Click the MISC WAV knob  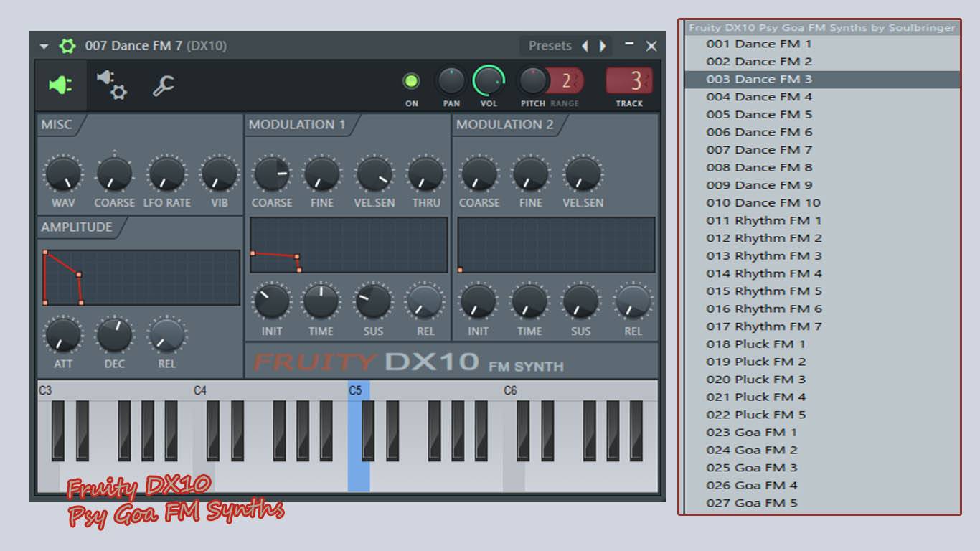point(63,174)
